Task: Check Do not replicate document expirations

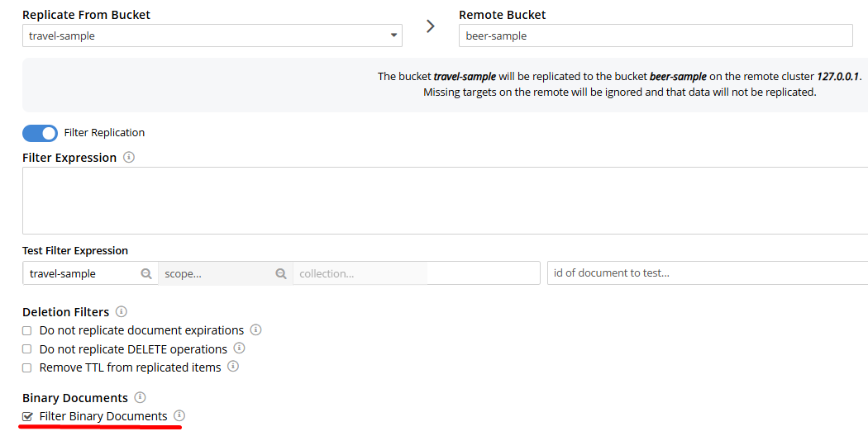Action: tap(26, 331)
